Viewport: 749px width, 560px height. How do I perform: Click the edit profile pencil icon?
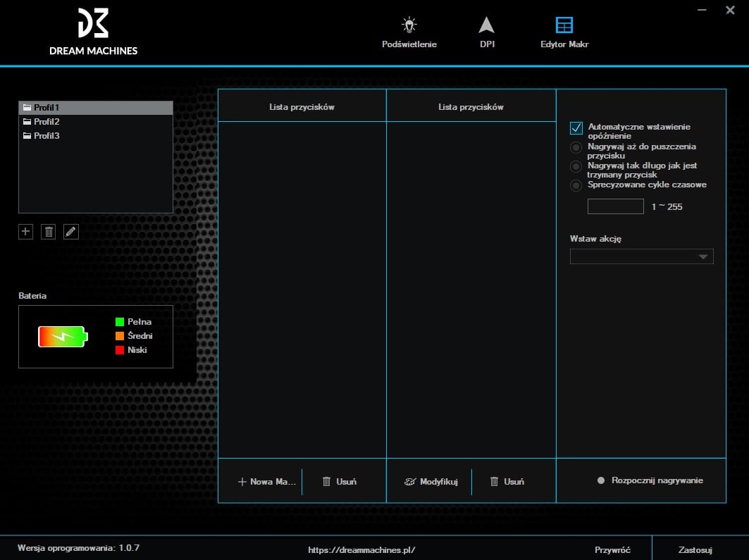coord(70,232)
